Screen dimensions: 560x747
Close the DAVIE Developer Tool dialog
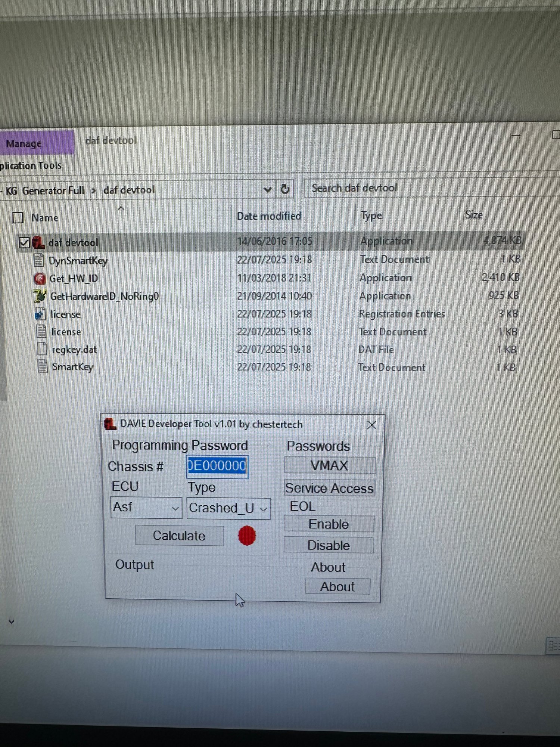coord(371,425)
